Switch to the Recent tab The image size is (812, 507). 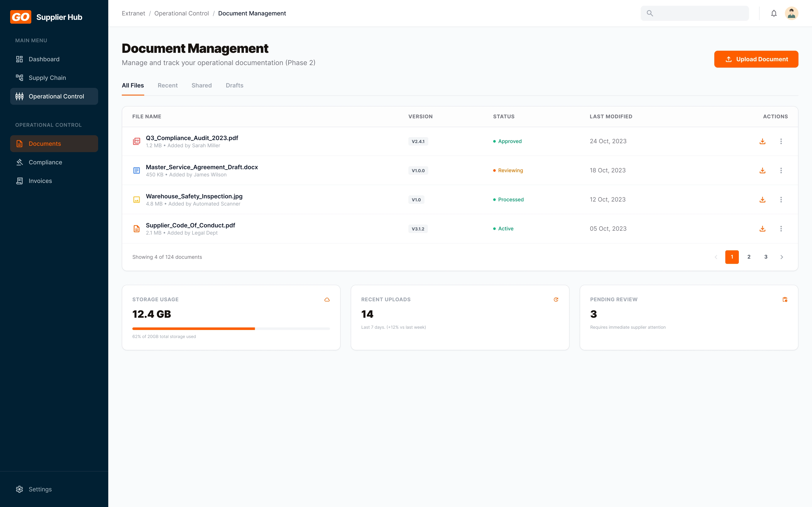pyautogui.click(x=167, y=86)
